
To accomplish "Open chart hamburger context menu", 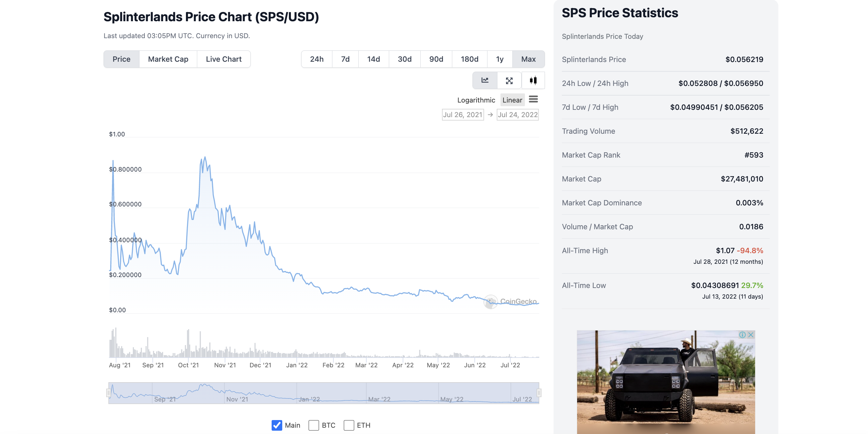I will (x=533, y=99).
